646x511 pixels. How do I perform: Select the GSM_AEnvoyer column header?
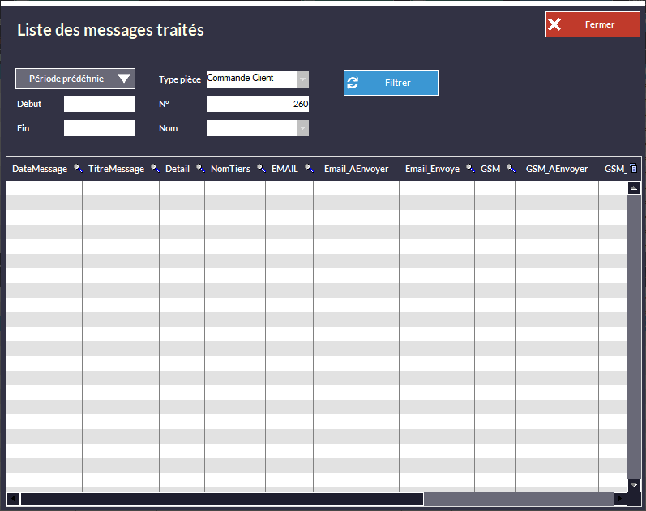556,169
